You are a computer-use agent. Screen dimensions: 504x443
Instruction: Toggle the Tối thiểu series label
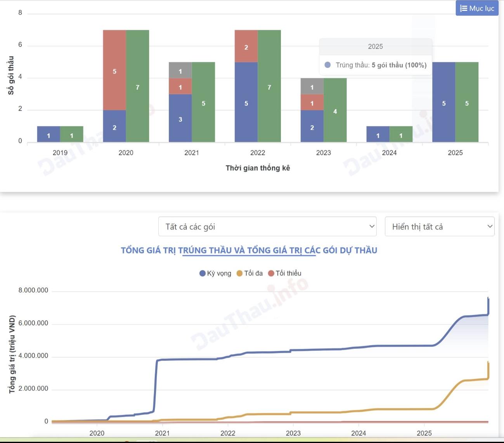(288, 273)
